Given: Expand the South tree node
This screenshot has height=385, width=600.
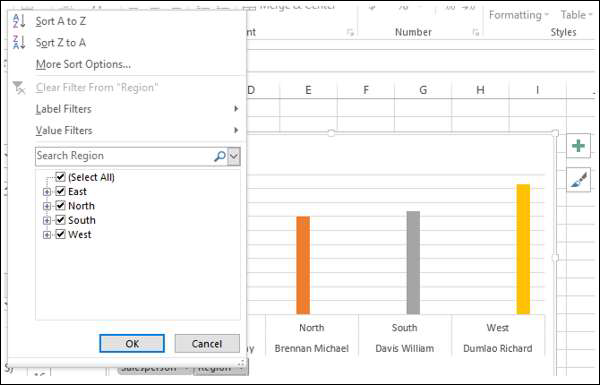Looking at the screenshot, I should click(47, 220).
